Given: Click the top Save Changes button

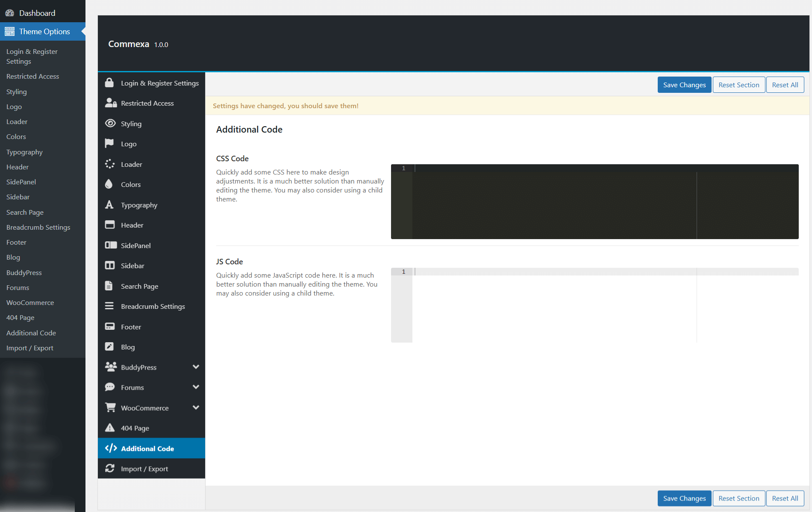Looking at the screenshot, I should pos(684,85).
